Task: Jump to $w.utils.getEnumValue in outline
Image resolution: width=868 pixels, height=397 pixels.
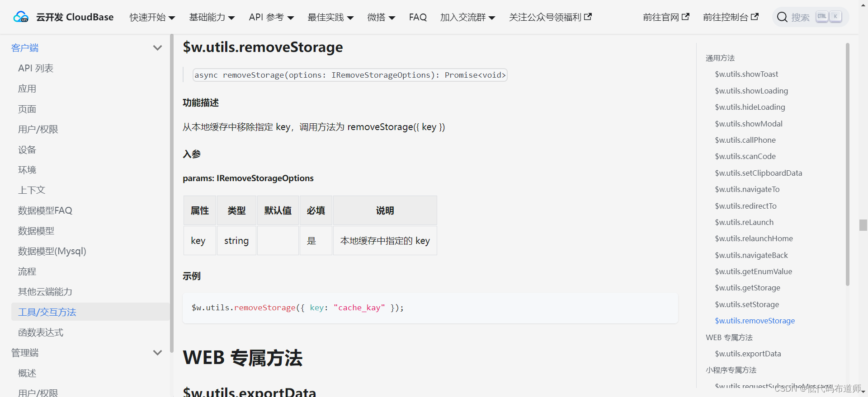Action: [753, 271]
